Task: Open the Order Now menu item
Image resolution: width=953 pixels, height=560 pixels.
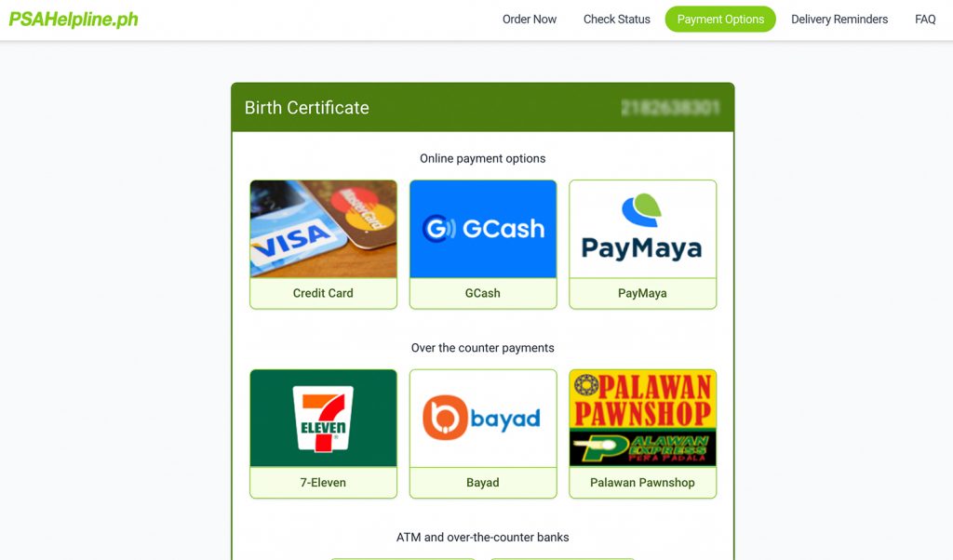Action: pyautogui.click(x=530, y=20)
